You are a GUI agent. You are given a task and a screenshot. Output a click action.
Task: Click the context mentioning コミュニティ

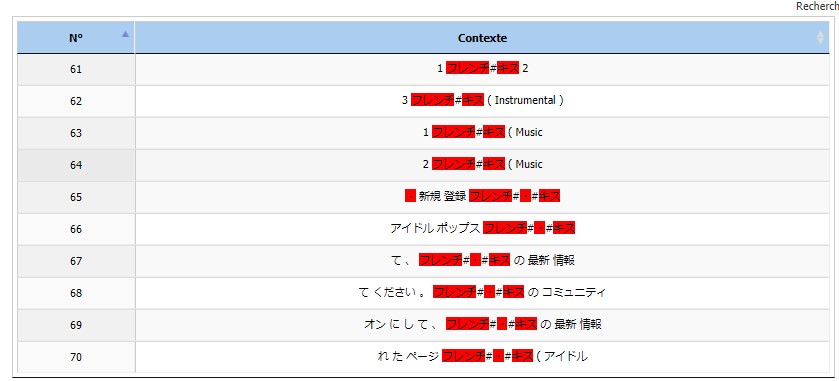(x=483, y=293)
